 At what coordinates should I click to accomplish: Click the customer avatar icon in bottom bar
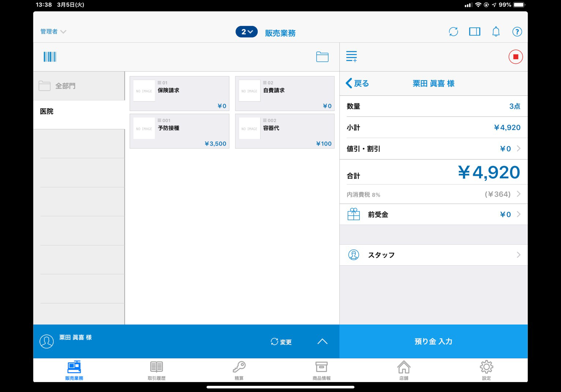(x=47, y=341)
